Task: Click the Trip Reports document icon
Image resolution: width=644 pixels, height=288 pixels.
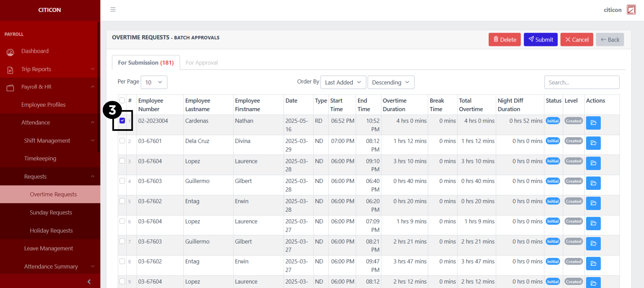Action: (x=10, y=70)
